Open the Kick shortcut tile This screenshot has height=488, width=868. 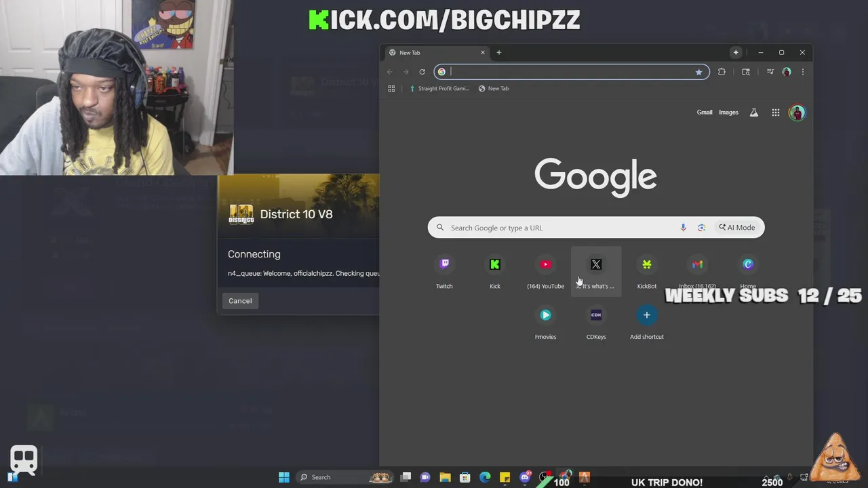click(495, 272)
